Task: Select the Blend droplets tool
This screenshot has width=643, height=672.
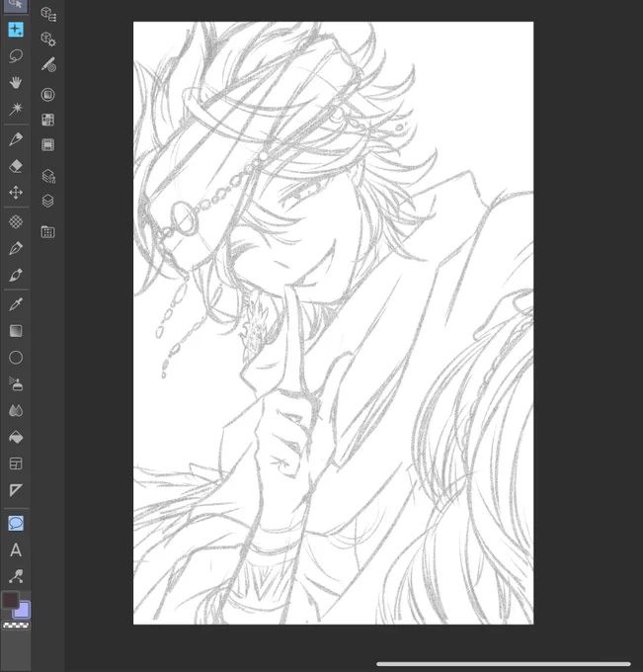Action: pyautogui.click(x=16, y=410)
